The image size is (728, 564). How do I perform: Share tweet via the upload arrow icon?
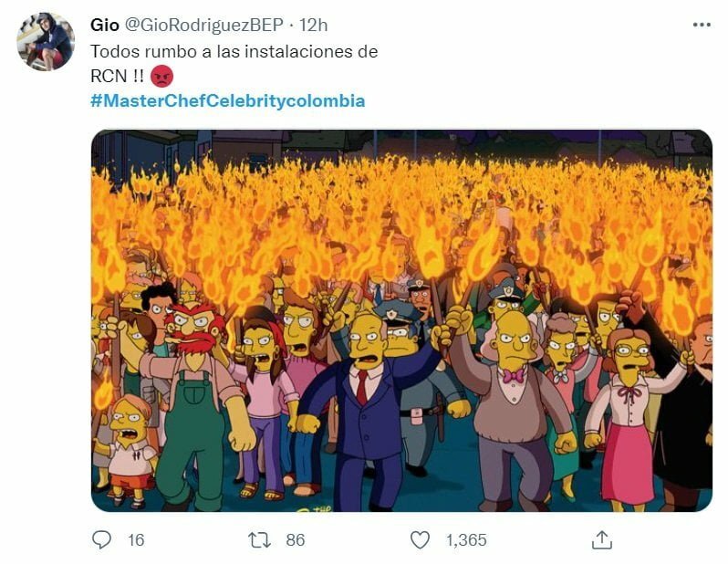602,540
